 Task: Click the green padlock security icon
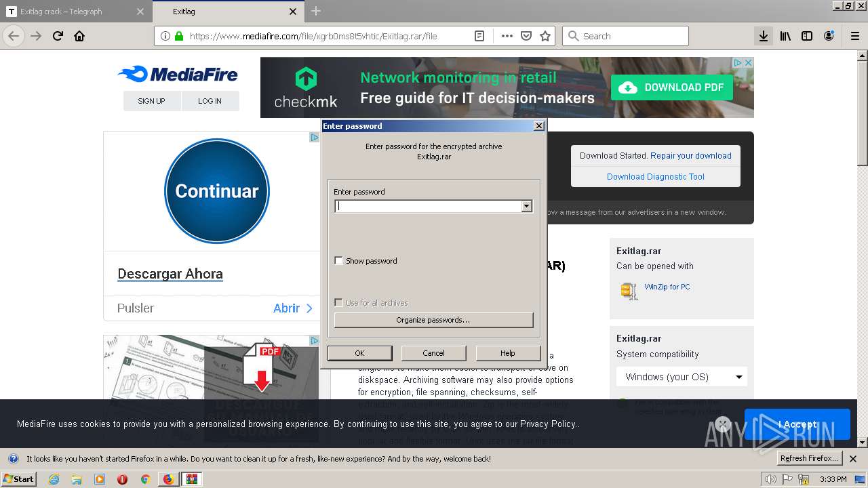tap(179, 36)
